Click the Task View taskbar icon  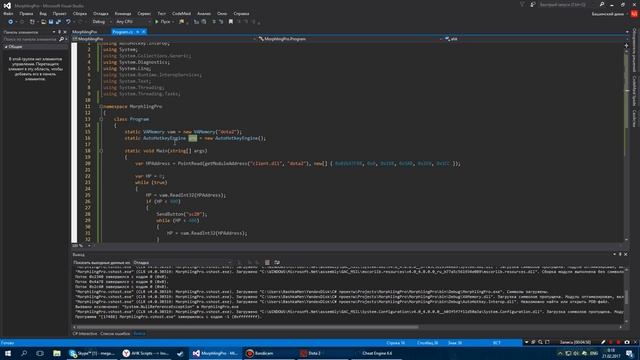[40, 353]
